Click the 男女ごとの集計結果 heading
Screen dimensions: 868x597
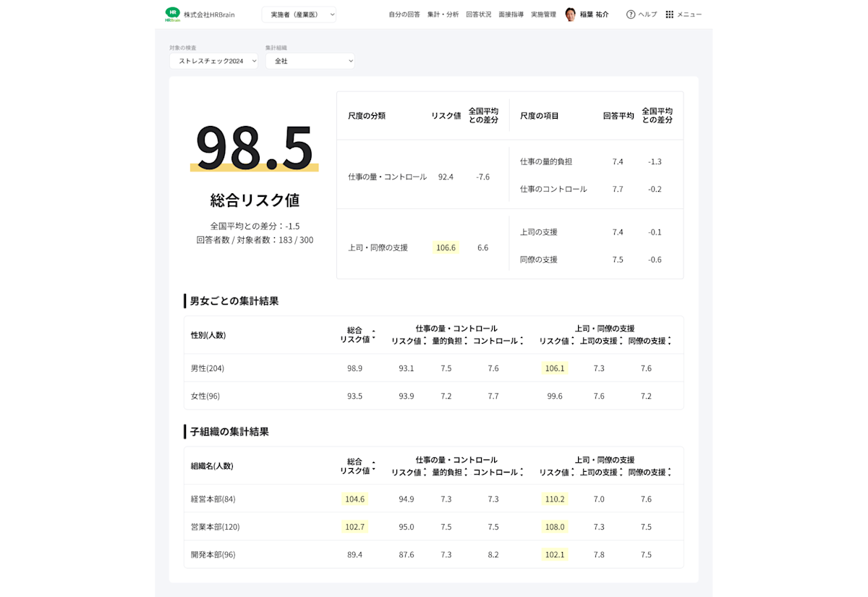pyautogui.click(x=234, y=301)
